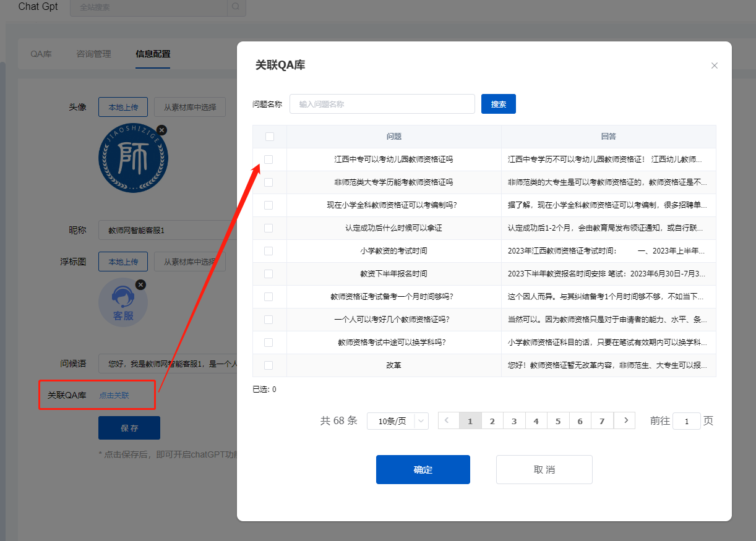
Task: Focus the 输入问题名称 input field
Action: pos(382,104)
